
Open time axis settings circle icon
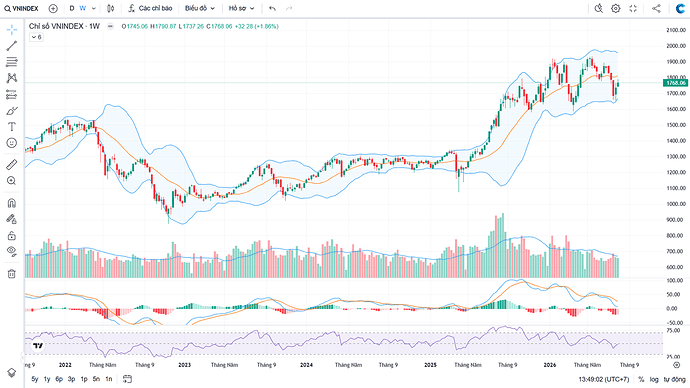tap(676, 365)
